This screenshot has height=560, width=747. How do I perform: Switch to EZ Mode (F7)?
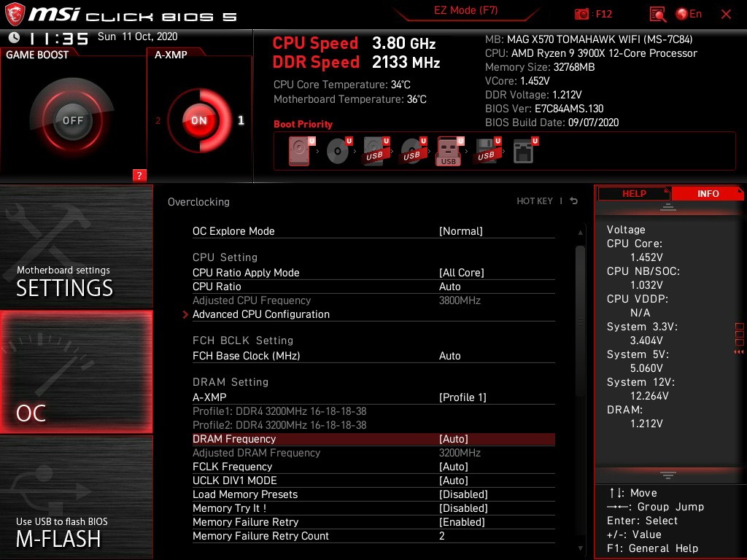click(466, 10)
